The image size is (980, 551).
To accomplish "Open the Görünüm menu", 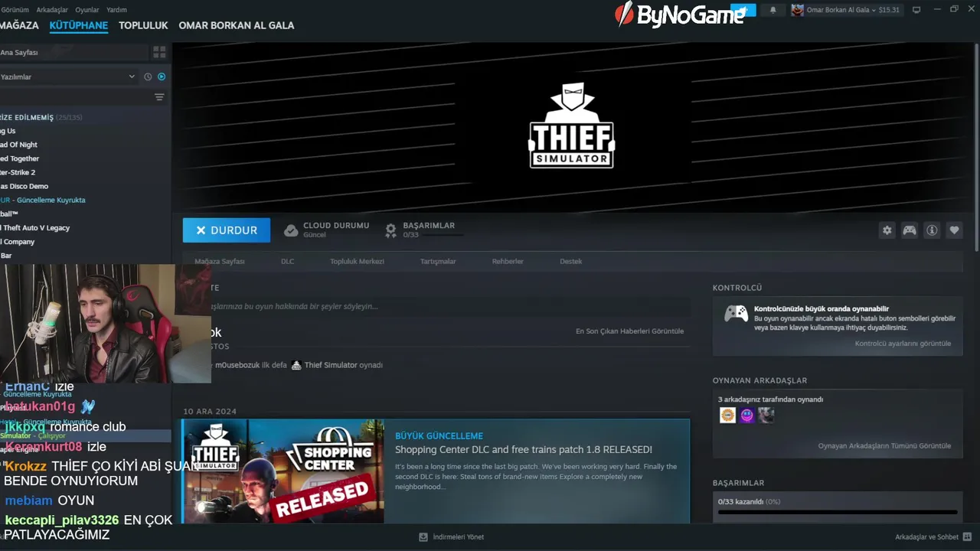I will (15, 10).
